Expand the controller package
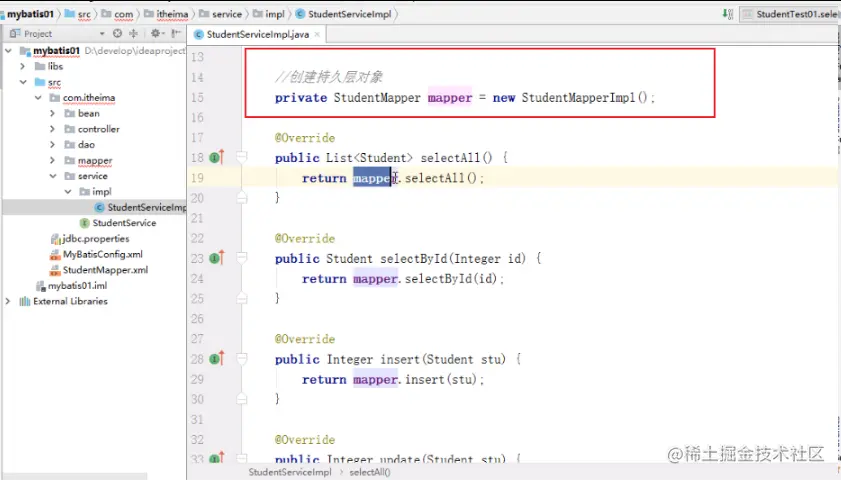841x480 pixels. pyautogui.click(x=53, y=129)
